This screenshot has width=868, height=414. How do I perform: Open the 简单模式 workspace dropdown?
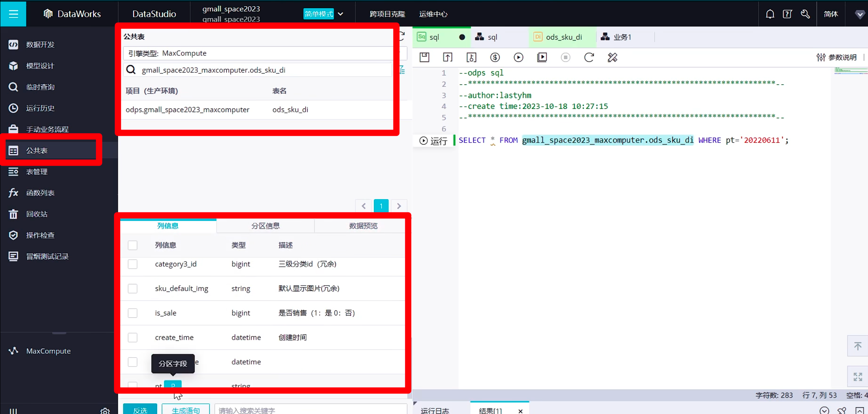[x=324, y=14]
